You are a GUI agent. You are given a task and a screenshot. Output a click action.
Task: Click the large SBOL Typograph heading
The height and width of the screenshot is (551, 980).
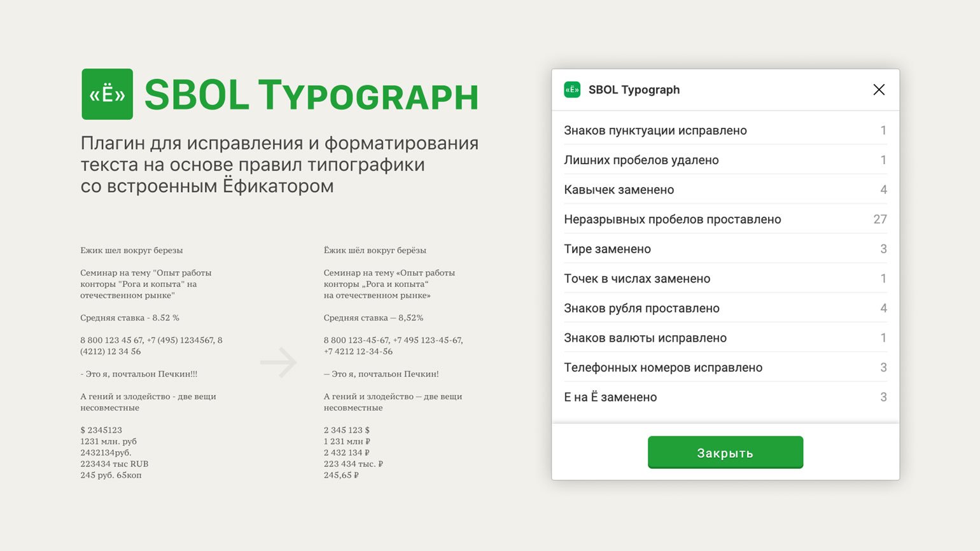(311, 95)
